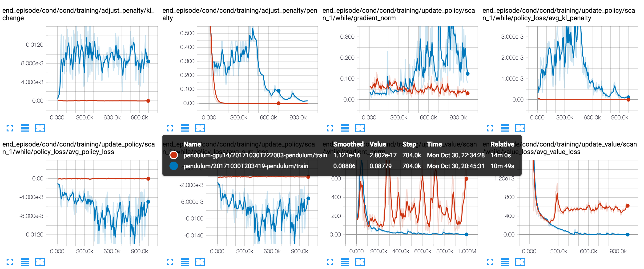Fit avg_surr_loss chart domain to data

[200, 262]
